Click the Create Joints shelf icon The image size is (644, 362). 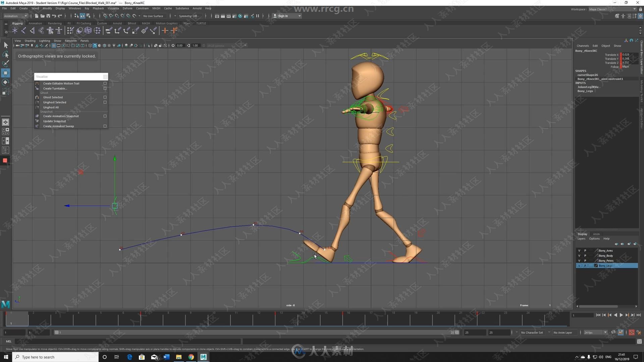tap(23, 31)
